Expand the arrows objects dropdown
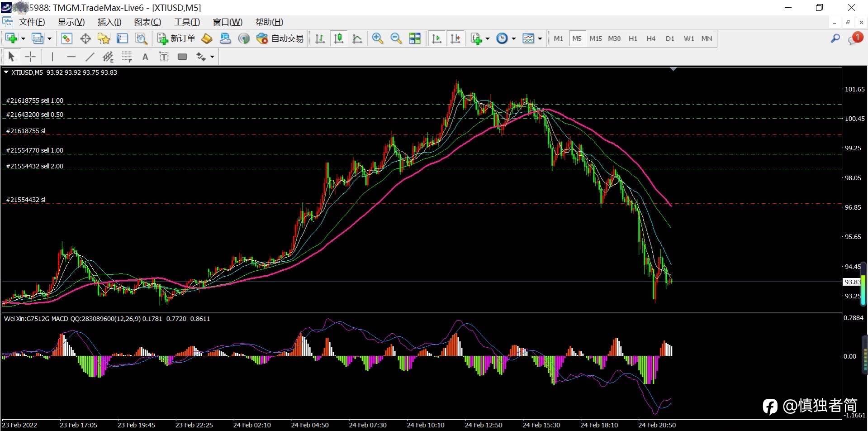 [x=212, y=57]
